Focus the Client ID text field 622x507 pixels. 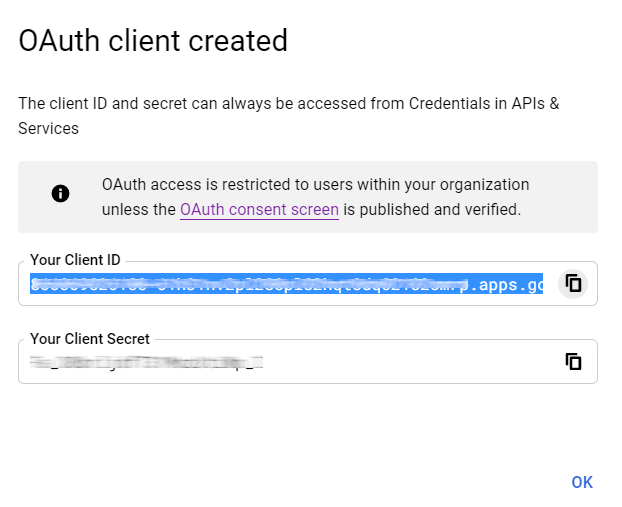(x=290, y=284)
